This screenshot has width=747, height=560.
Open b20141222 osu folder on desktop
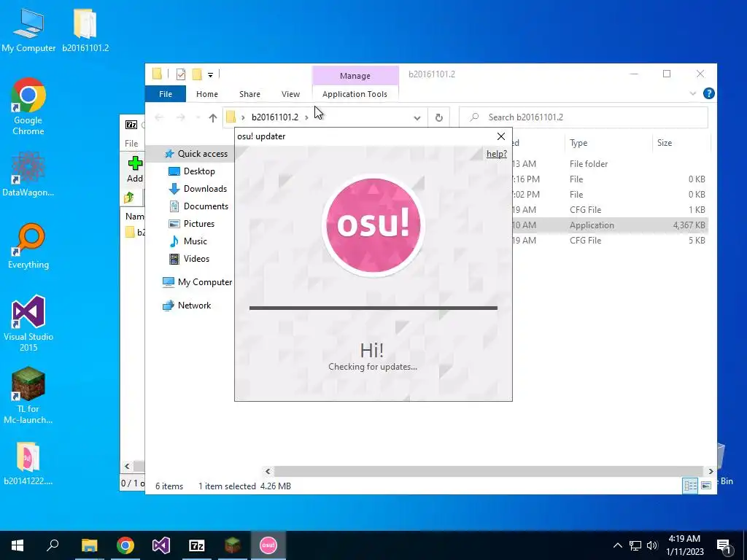point(28,463)
